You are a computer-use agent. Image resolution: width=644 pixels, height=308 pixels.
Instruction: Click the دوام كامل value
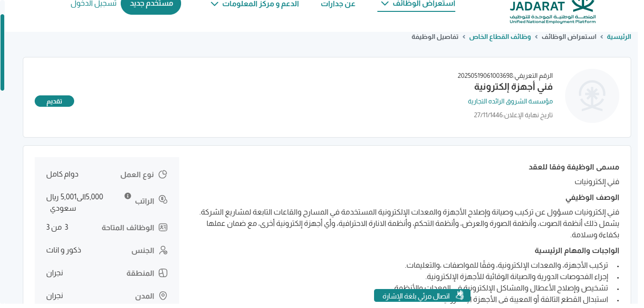(62, 174)
